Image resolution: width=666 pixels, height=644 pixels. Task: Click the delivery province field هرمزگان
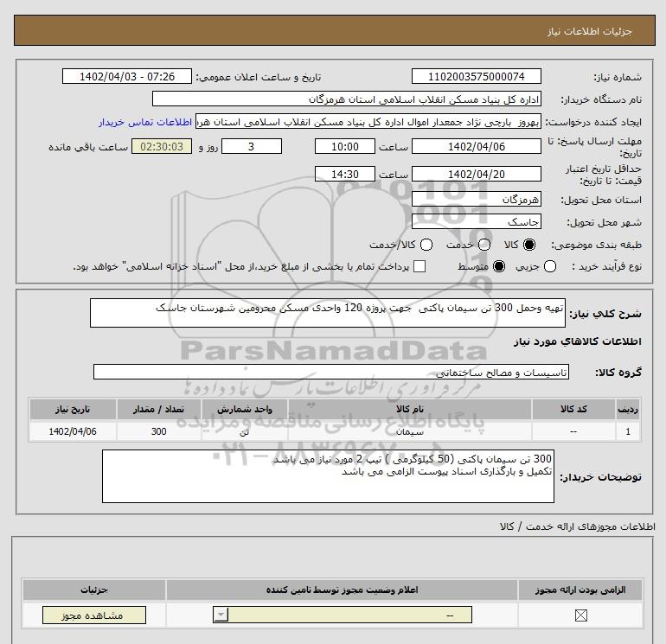click(x=476, y=199)
